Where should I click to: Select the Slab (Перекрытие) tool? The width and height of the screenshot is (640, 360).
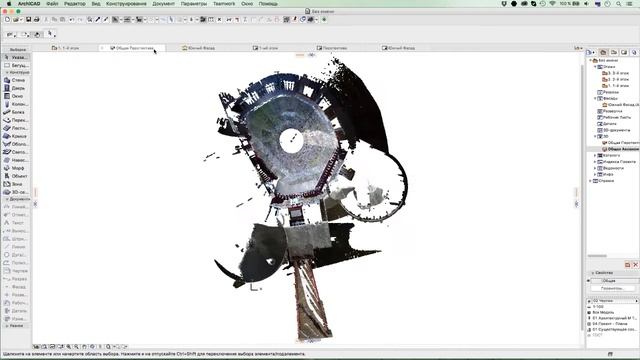coord(16,120)
